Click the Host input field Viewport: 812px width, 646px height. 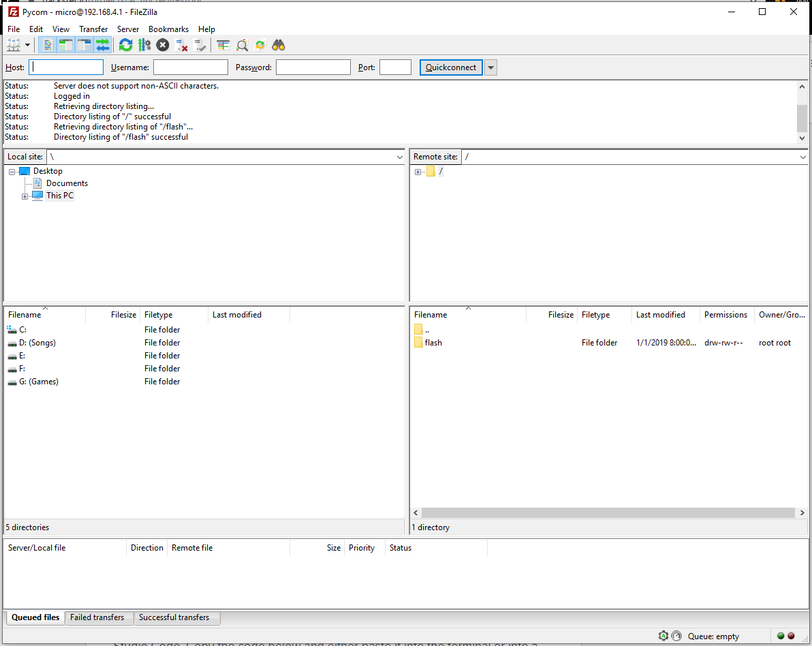(66, 67)
